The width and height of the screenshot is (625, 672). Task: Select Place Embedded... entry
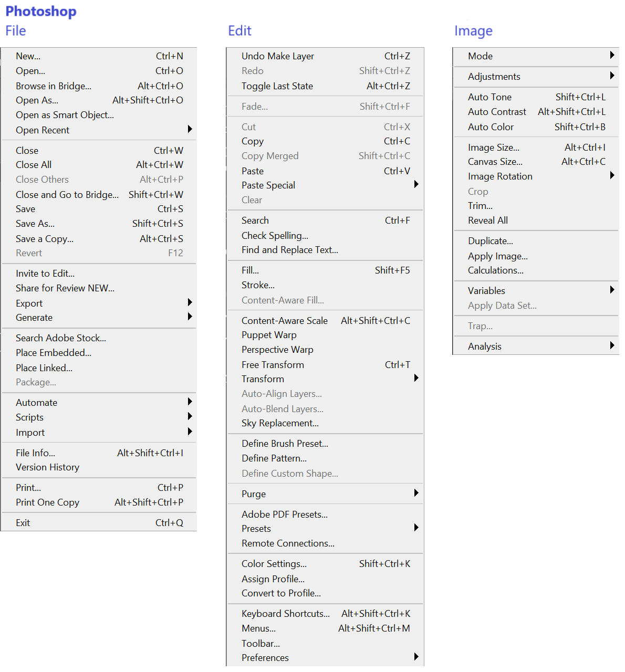(x=54, y=353)
